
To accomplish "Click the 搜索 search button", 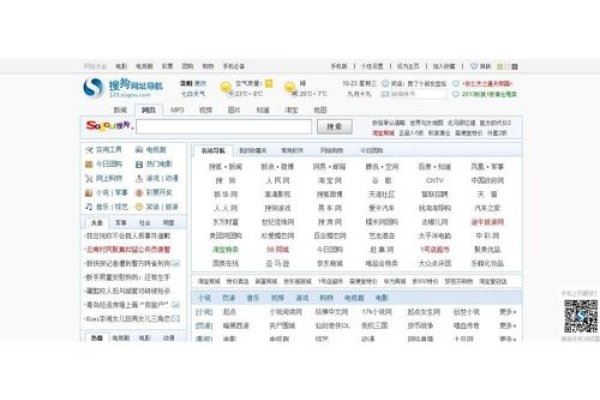I will pyautogui.click(x=334, y=127).
